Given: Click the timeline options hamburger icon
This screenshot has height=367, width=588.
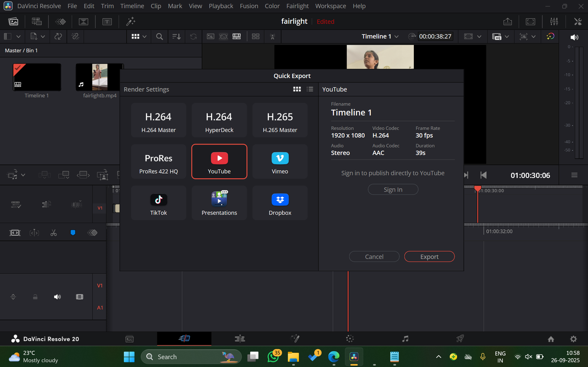Looking at the screenshot, I should 574,175.
